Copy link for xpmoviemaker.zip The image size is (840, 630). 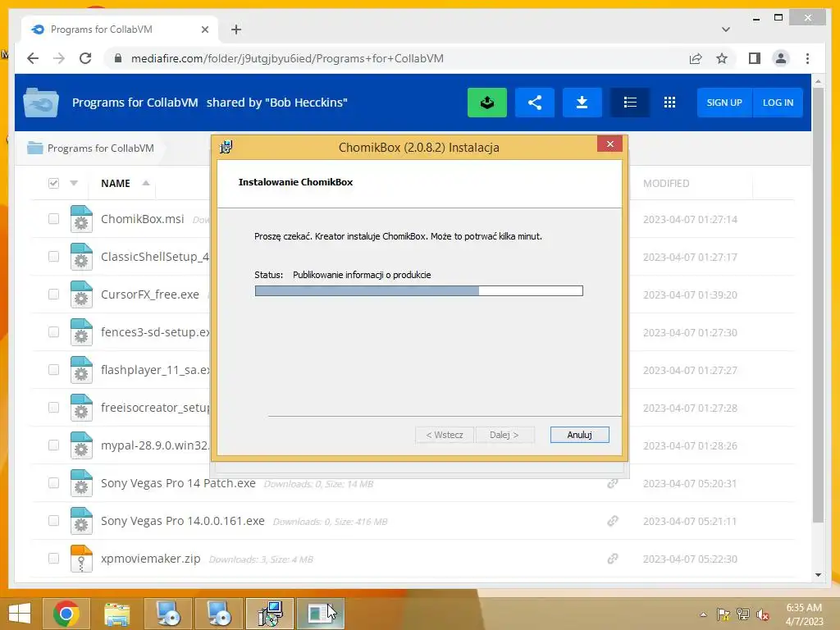tap(613, 559)
